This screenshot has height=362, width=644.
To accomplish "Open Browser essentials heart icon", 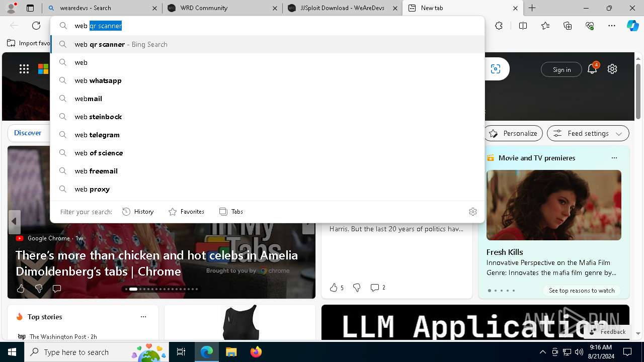I will click(590, 26).
